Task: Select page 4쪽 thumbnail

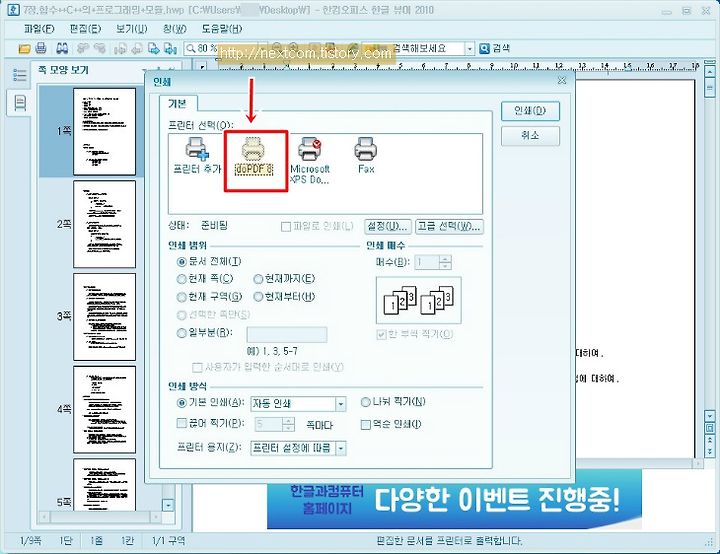Action: [x=105, y=410]
